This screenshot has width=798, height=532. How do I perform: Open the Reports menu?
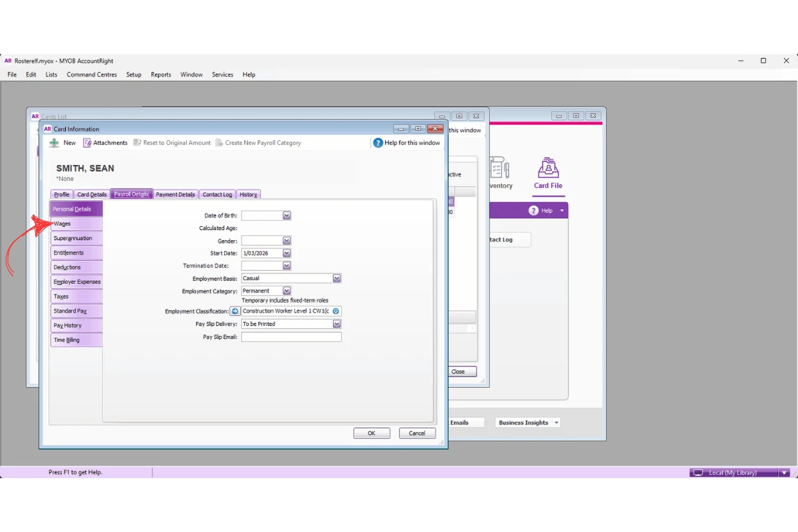(161, 74)
